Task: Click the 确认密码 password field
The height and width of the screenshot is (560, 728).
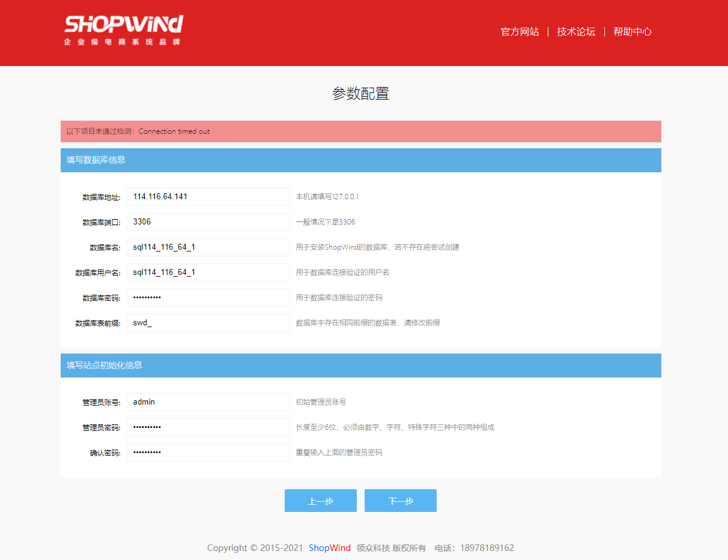Action: [208, 453]
